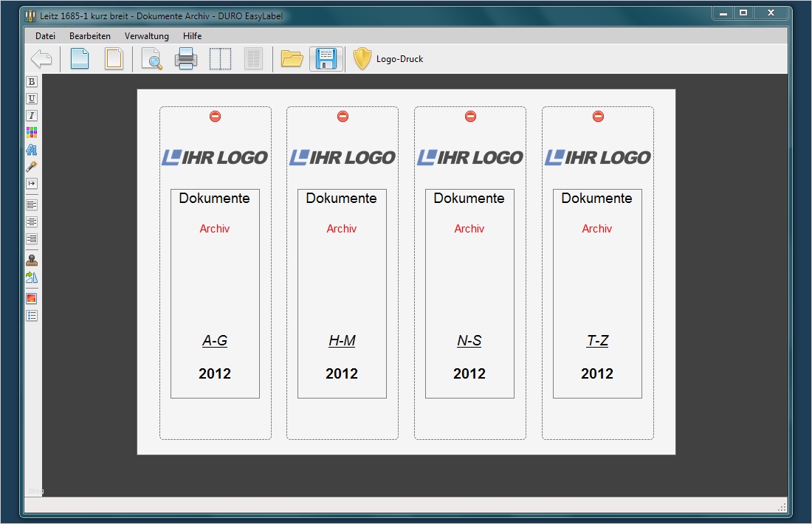Click the flip/mirror icon with green arrow

click(32, 277)
